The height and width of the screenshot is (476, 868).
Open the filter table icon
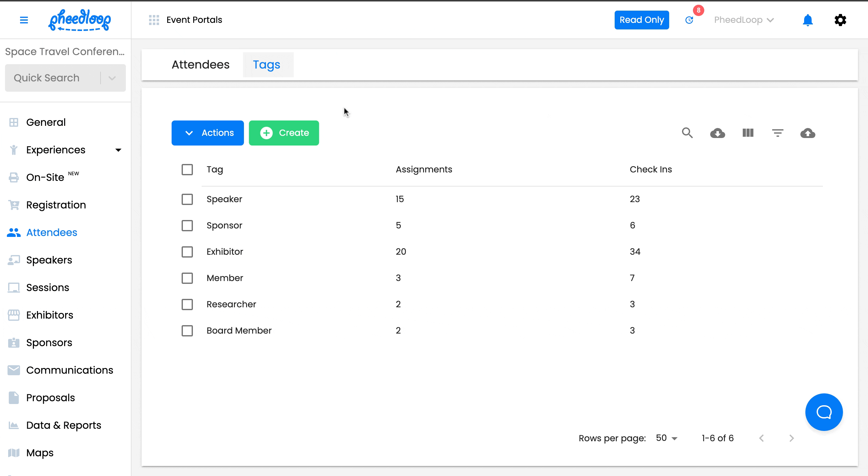click(778, 133)
